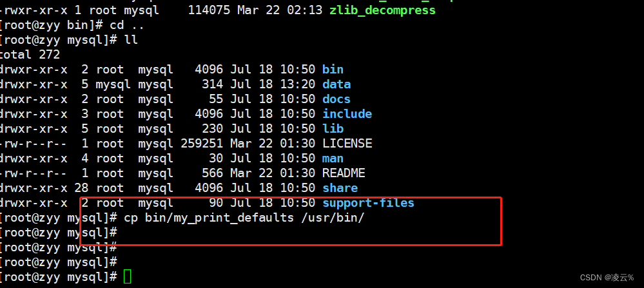Screen dimensions: 644x288
Task: Click the README file name
Action: tap(344, 173)
